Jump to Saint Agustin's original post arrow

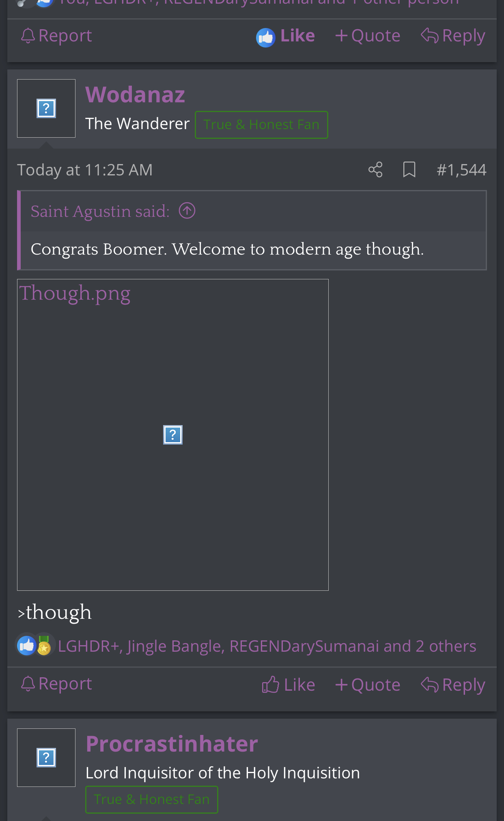point(187,211)
